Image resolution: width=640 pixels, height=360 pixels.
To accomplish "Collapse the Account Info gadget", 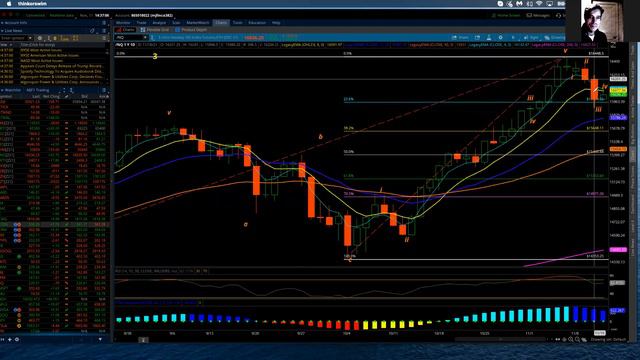I will click(x=2, y=23).
